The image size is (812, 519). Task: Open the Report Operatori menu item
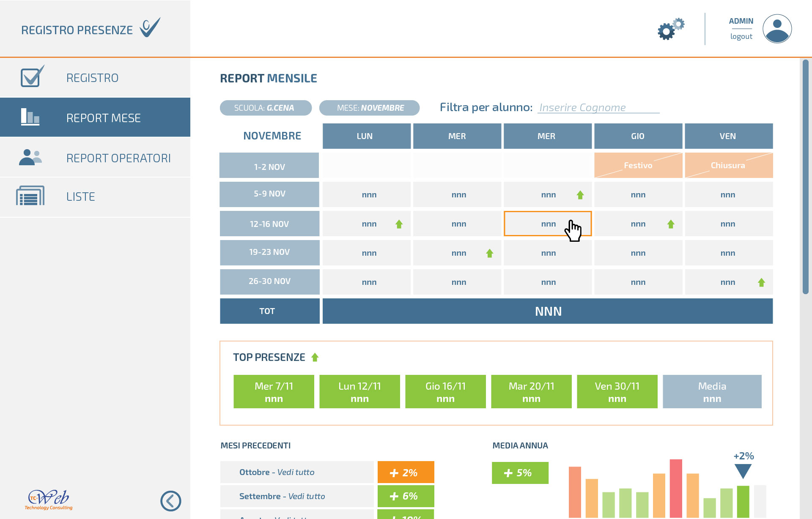pos(95,158)
